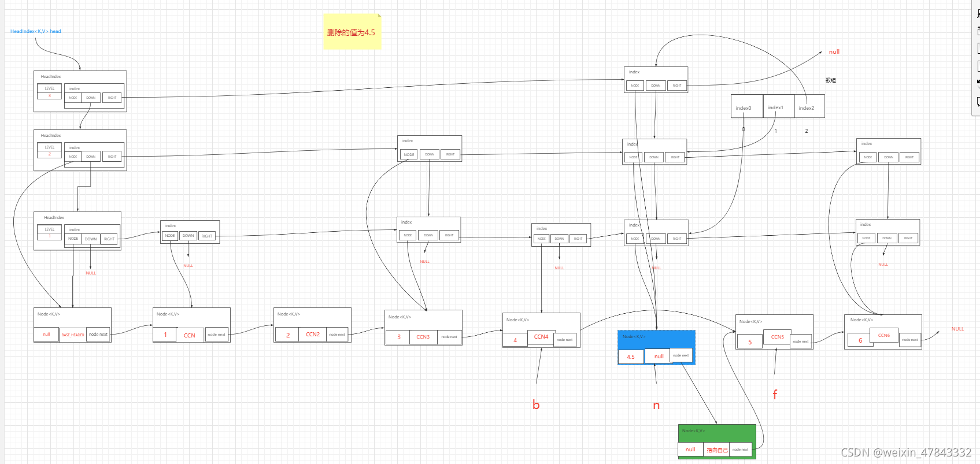Click the 'CCN2' value cell
Image resolution: width=980 pixels, height=464 pixels.
(313, 335)
